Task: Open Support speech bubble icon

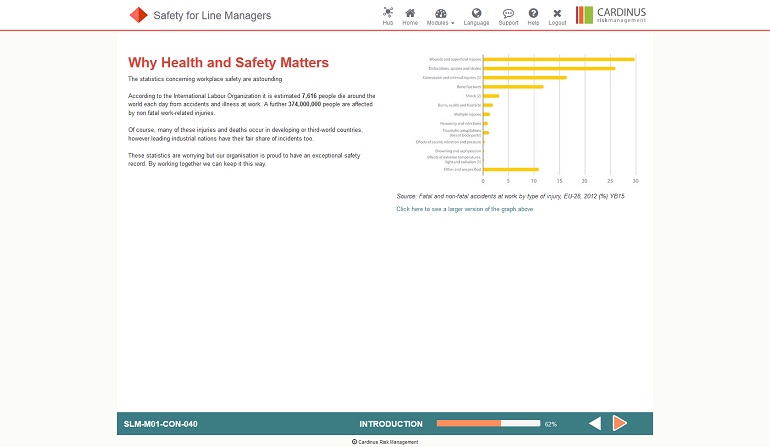Action: click(x=508, y=16)
